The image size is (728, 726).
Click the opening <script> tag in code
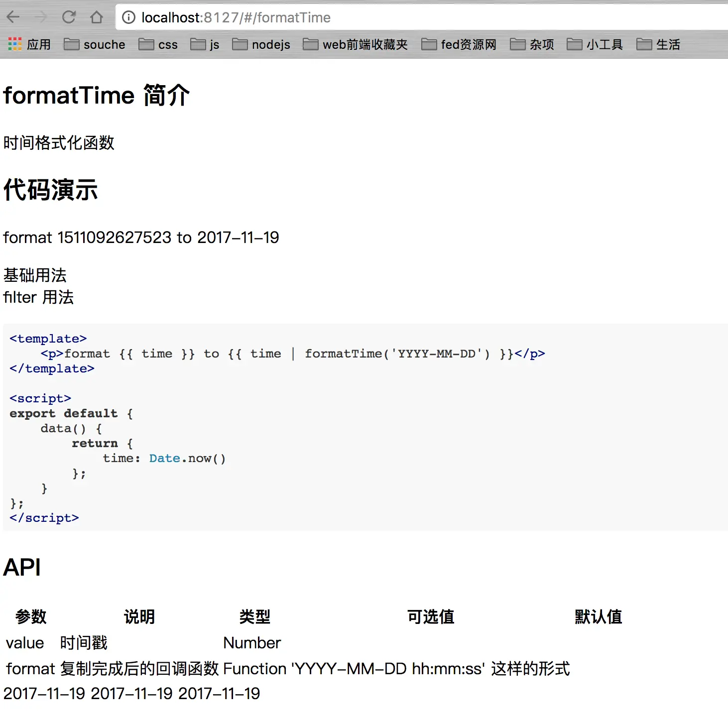40,398
